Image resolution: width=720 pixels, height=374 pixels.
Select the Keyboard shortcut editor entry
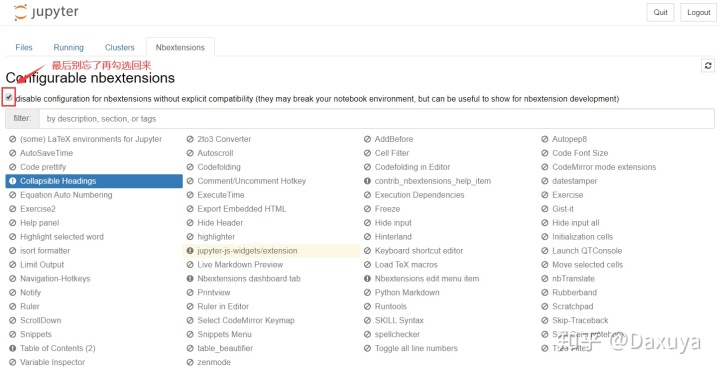point(419,251)
